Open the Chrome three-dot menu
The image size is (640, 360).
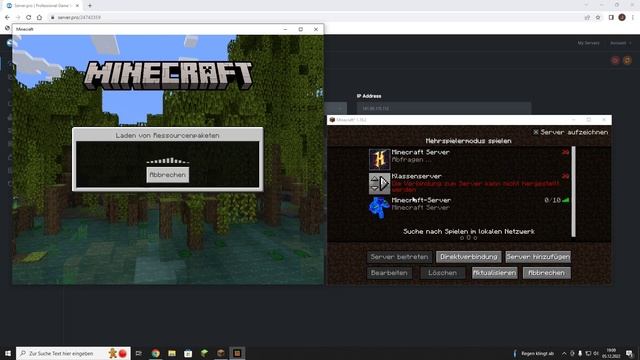click(633, 18)
